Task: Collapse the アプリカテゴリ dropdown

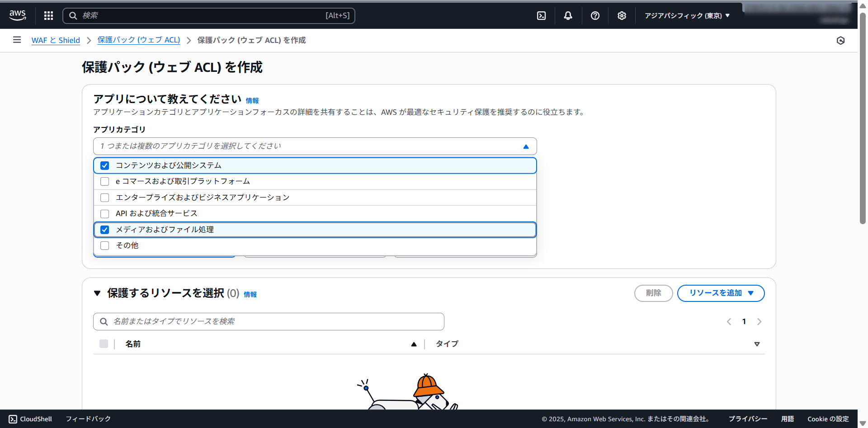Action: pyautogui.click(x=526, y=146)
